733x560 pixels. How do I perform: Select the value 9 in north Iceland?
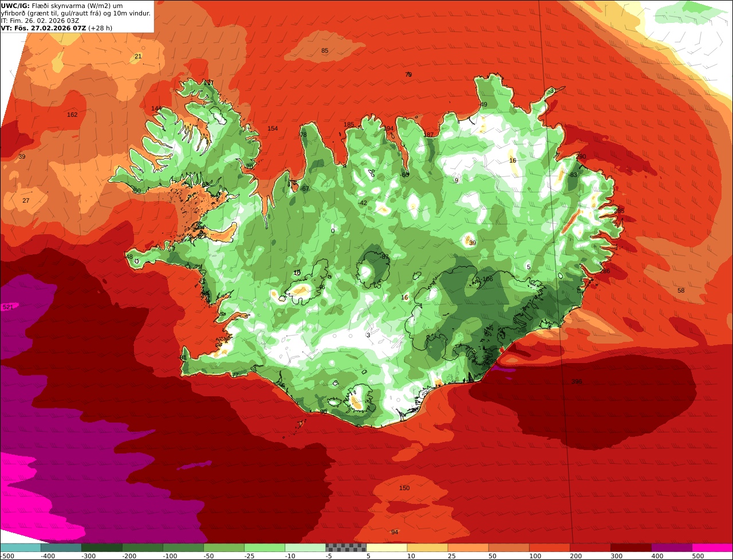(x=456, y=180)
